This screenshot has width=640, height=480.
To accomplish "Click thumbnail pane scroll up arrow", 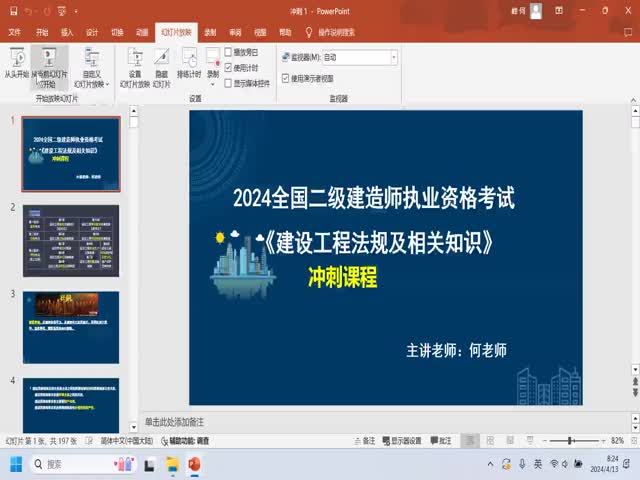I will [133, 111].
